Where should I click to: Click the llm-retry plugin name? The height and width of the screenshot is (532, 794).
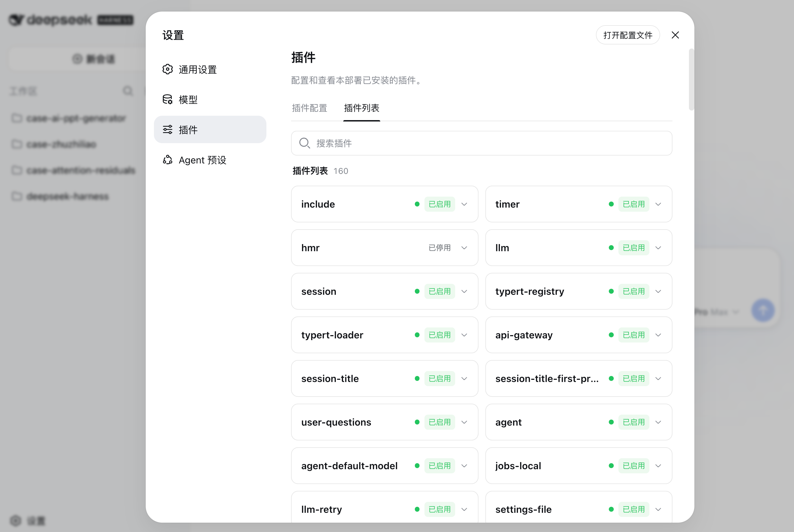coord(322,510)
